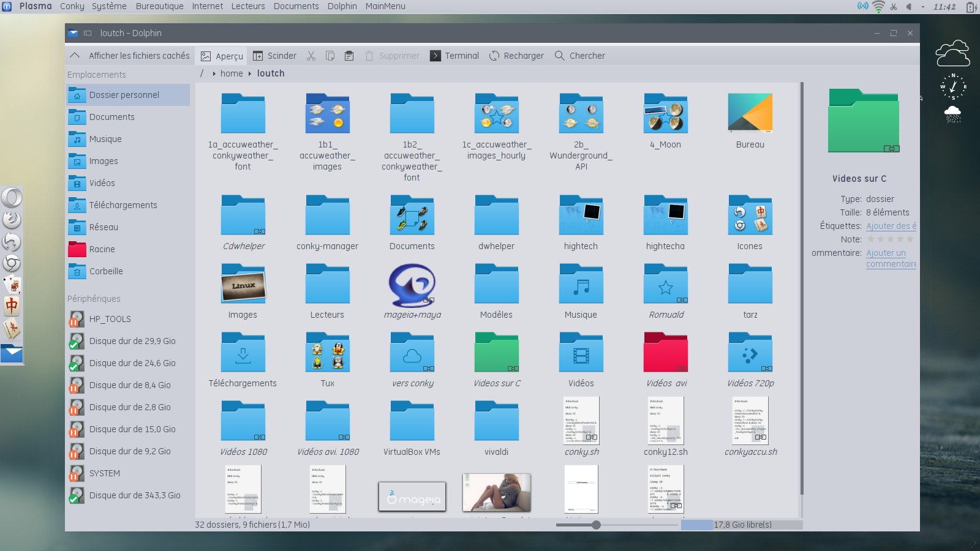This screenshot has width=980, height=551.
Task: Click the cut scissors toolbar icon
Action: coord(311,56)
